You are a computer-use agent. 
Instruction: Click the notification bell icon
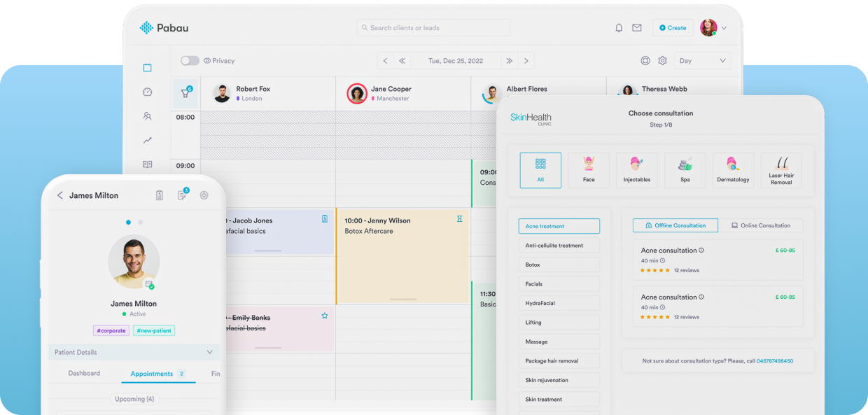coord(619,28)
